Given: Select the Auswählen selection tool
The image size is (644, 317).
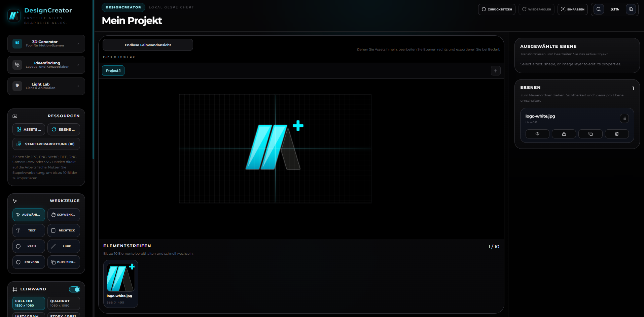Looking at the screenshot, I should (29, 215).
